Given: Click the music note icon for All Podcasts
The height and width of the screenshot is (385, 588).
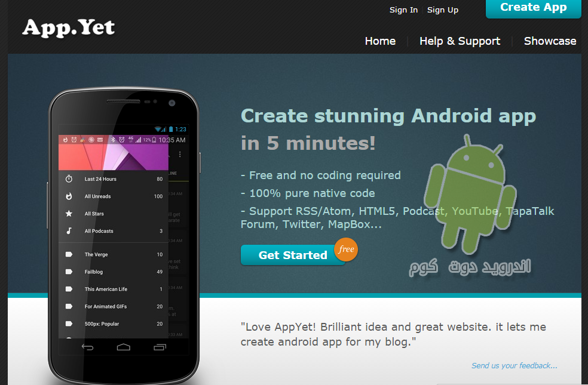Looking at the screenshot, I should [x=69, y=230].
